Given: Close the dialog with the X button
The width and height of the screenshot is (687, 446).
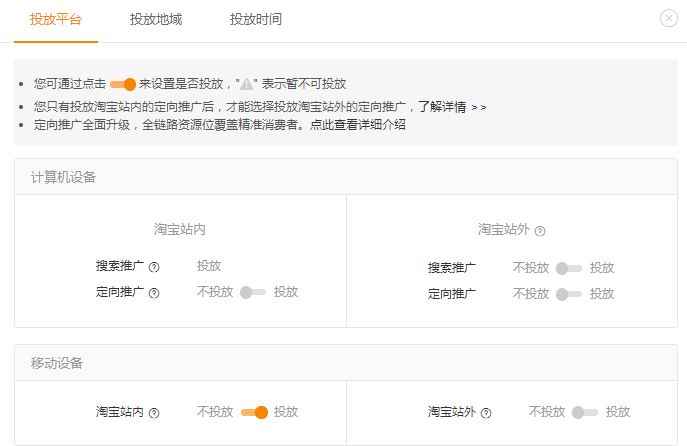Looking at the screenshot, I should tap(669, 18).
